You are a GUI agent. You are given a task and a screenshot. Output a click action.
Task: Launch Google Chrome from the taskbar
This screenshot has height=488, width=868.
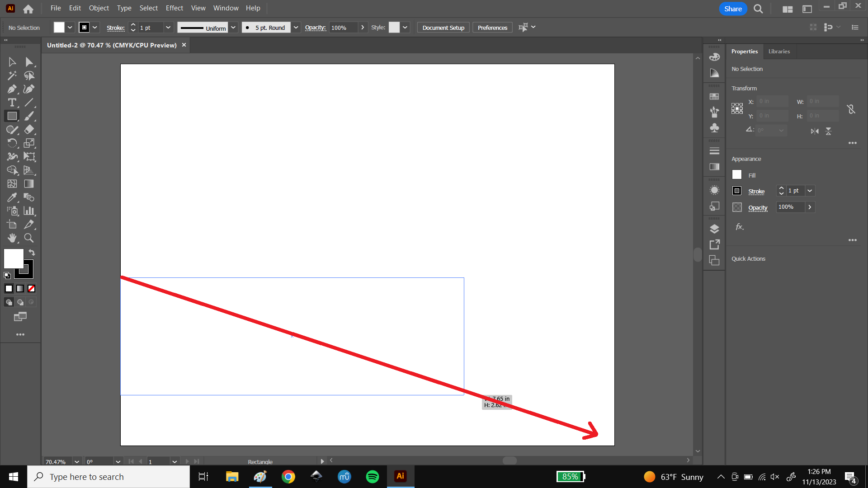(288, 476)
